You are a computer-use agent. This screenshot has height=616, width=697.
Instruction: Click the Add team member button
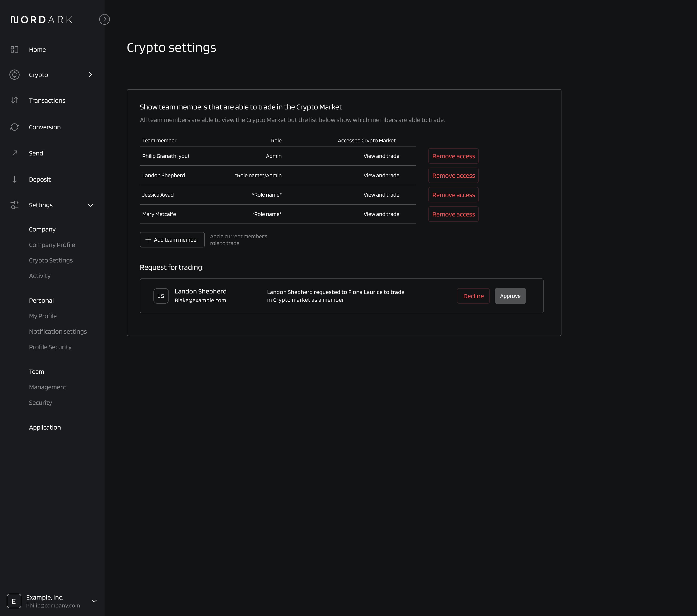tap(172, 240)
